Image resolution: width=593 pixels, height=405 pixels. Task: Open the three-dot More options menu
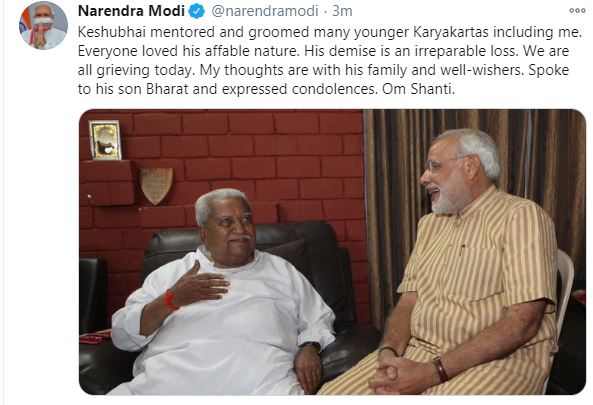(x=577, y=11)
